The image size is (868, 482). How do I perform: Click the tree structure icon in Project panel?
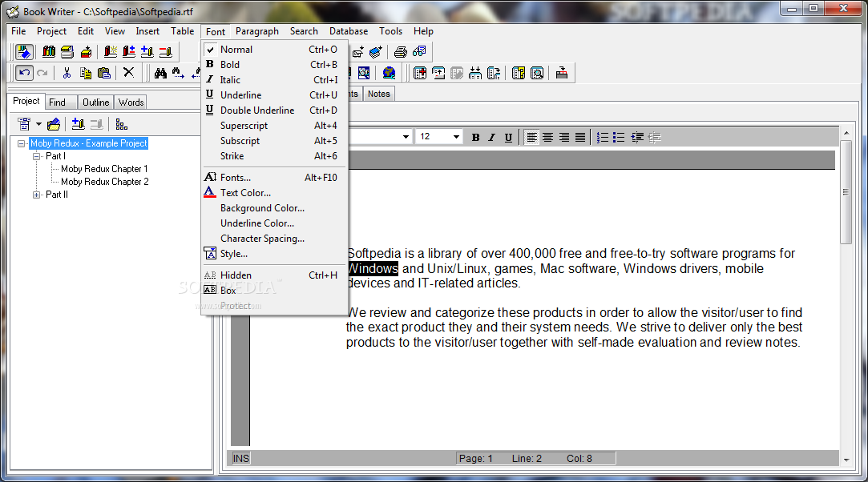[x=122, y=124]
